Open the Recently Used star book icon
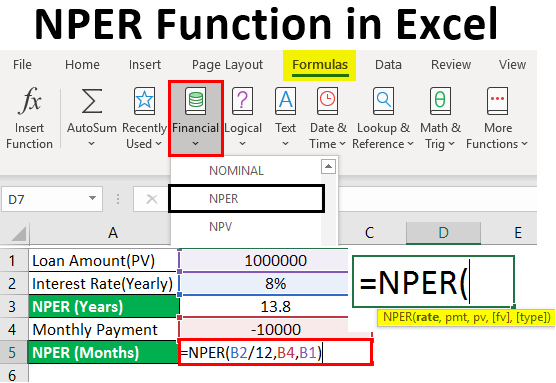The width and height of the screenshot is (556, 383). pos(144,101)
